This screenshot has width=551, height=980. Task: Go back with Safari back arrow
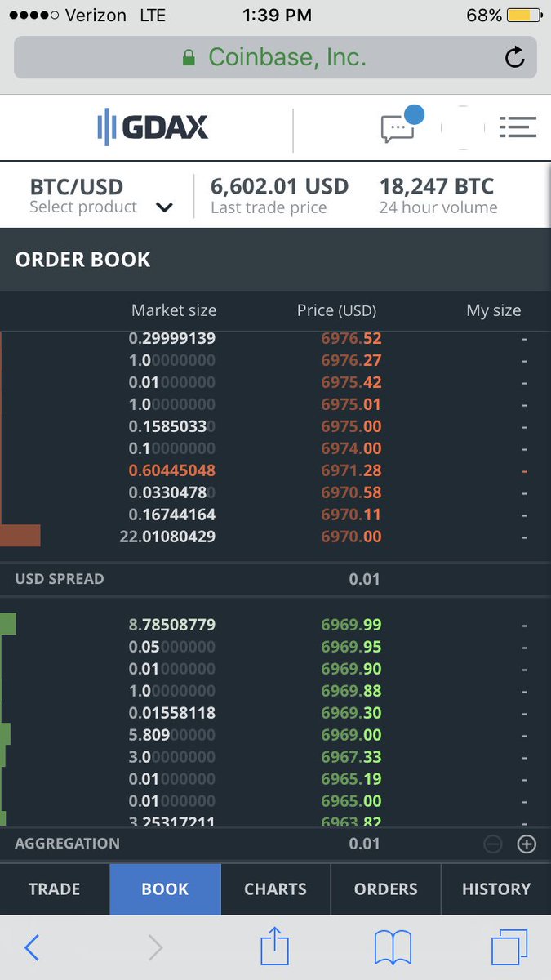click(x=32, y=947)
